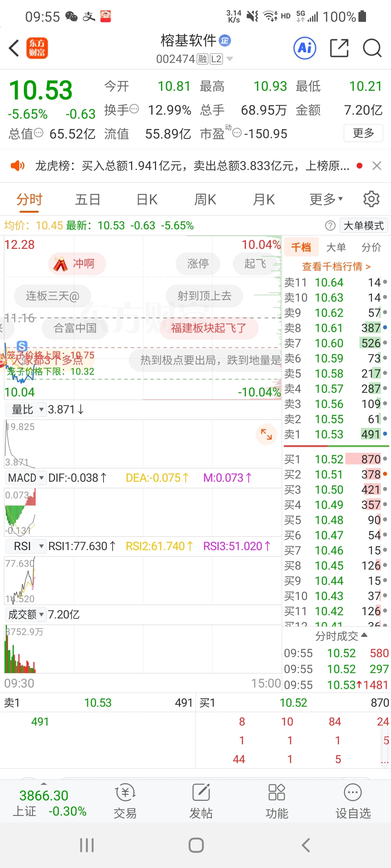Tap the 连板三天@ comment bubble
This screenshot has width=391, height=868.
click(x=52, y=296)
